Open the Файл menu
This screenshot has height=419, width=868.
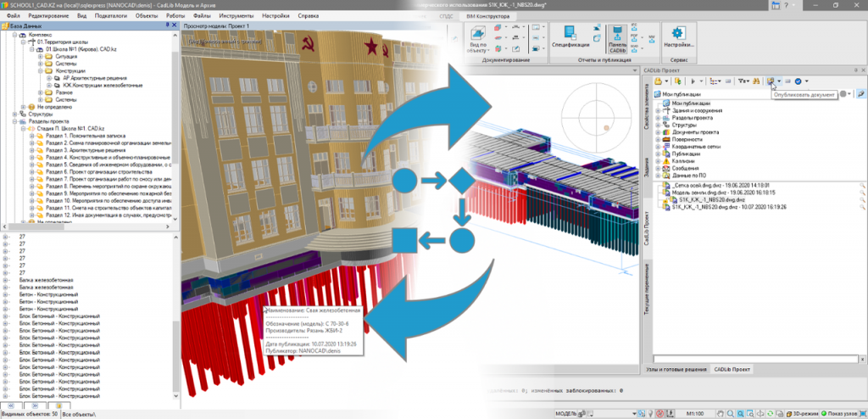point(14,16)
